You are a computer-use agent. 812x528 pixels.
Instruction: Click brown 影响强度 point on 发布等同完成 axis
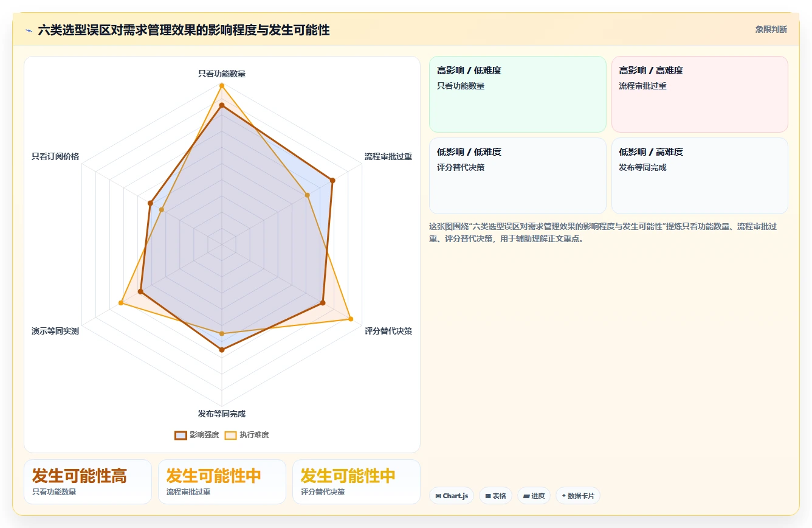click(x=222, y=350)
